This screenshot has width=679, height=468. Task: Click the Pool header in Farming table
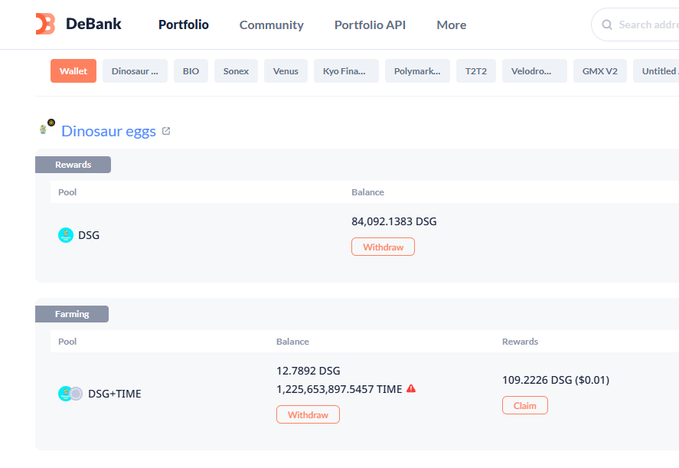point(68,342)
